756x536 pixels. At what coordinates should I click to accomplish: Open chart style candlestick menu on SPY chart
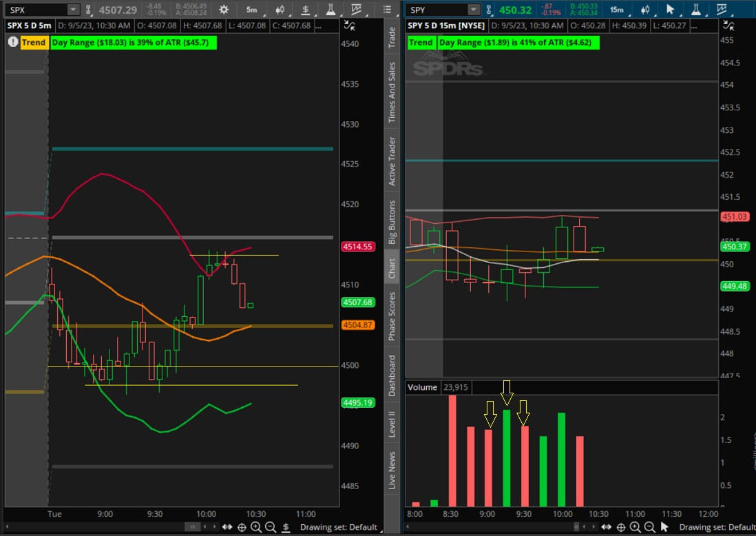(645, 10)
